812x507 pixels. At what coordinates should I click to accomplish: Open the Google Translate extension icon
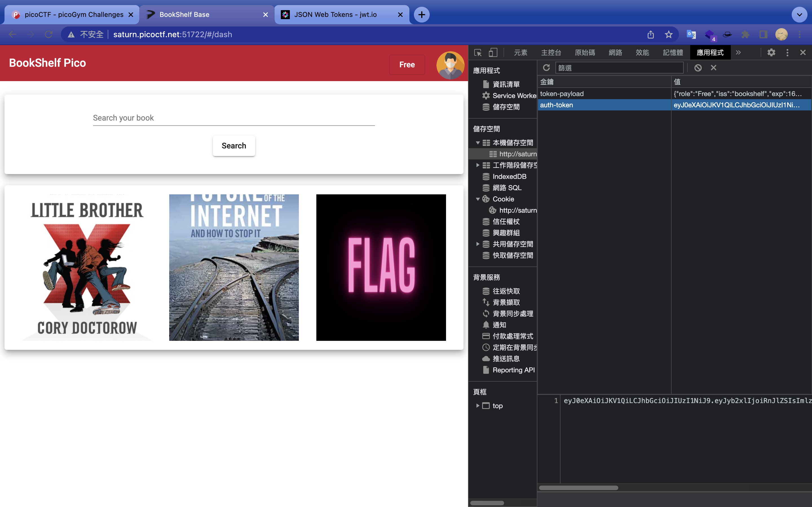click(691, 35)
